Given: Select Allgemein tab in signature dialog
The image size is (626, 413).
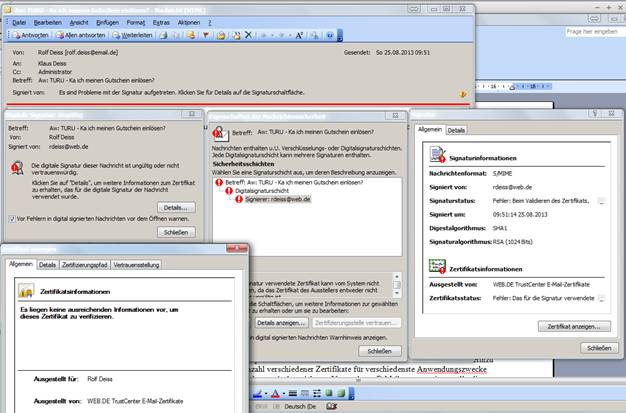Looking at the screenshot, I should [x=430, y=129].
